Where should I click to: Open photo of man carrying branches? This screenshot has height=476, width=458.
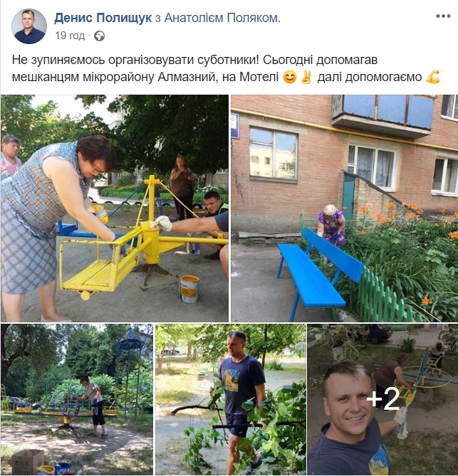[x=231, y=399]
